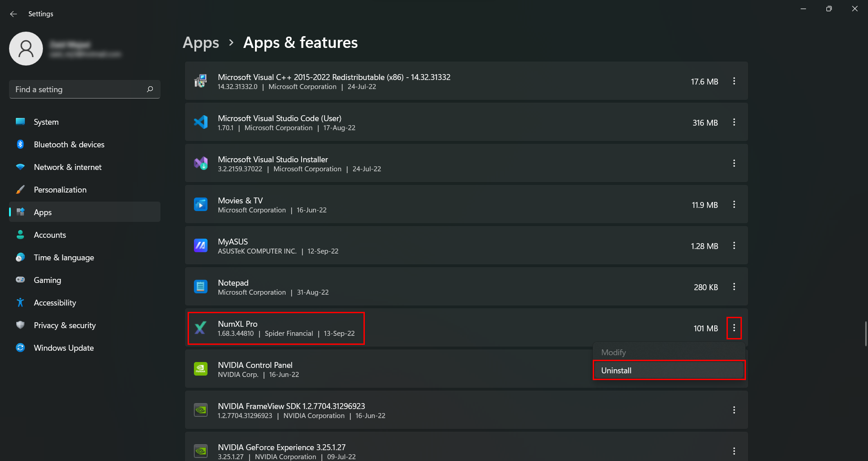Click the Apps & features heading
The width and height of the screenshot is (868, 461).
pos(300,42)
